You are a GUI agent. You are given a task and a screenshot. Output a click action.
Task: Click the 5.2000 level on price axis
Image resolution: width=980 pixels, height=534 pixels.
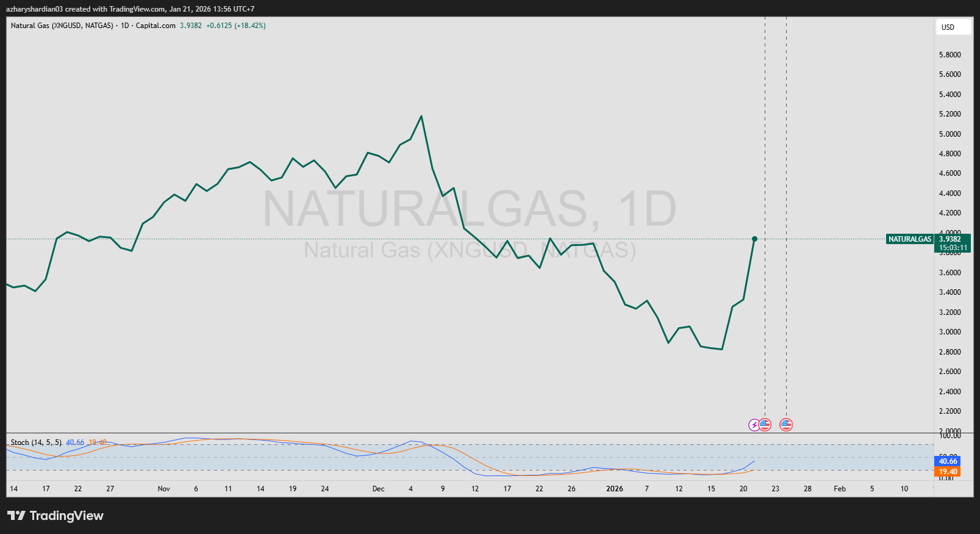[x=950, y=114]
